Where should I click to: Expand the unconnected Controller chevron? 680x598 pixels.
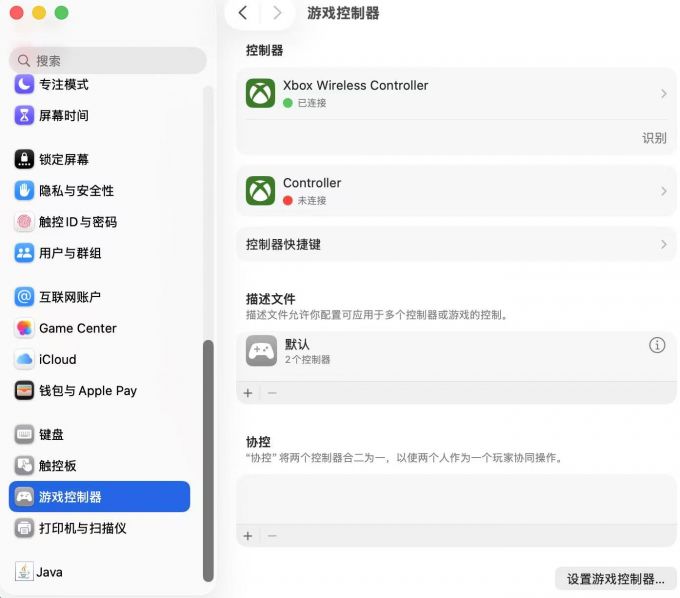point(664,191)
